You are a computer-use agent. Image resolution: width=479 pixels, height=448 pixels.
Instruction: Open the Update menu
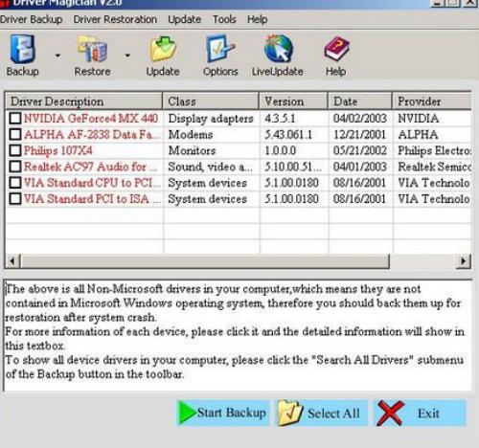click(x=185, y=19)
